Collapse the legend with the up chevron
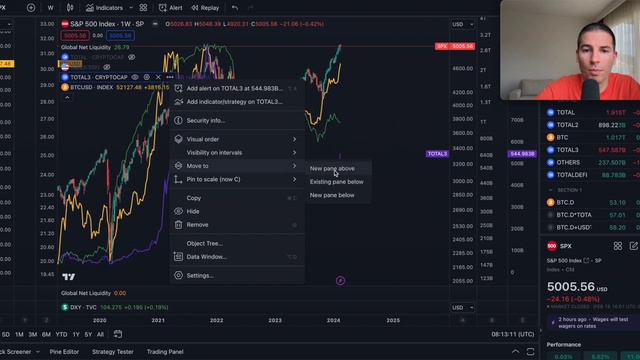 [x=67, y=98]
